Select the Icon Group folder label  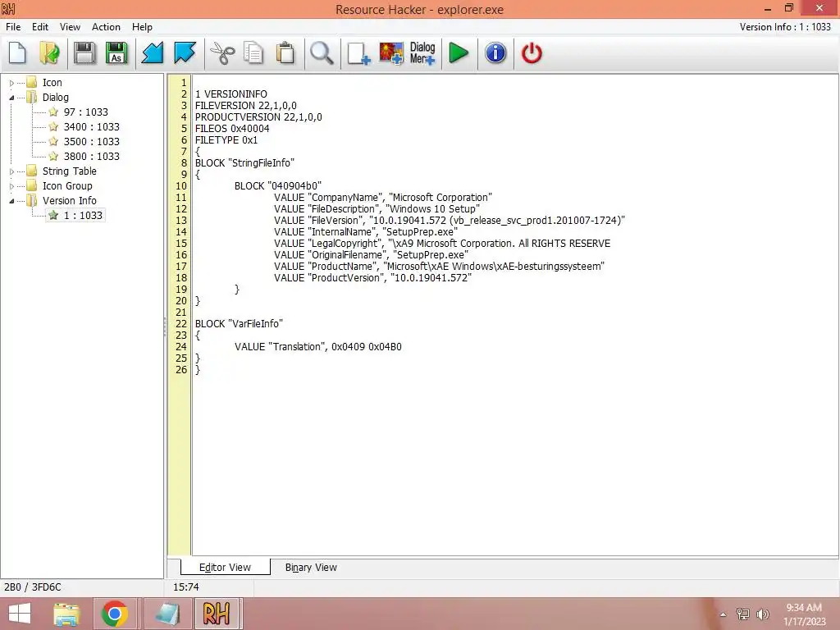pos(67,186)
